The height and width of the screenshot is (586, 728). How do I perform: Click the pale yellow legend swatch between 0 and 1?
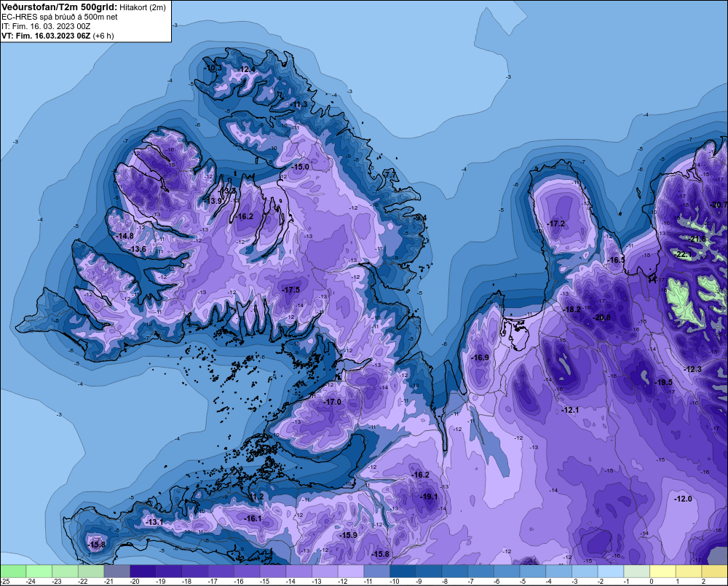pos(662,571)
